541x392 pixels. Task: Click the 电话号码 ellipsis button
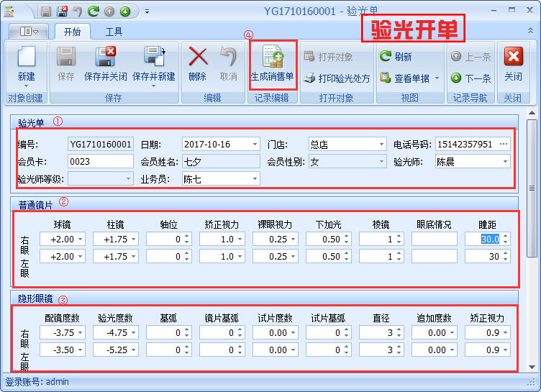pyautogui.click(x=504, y=144)
